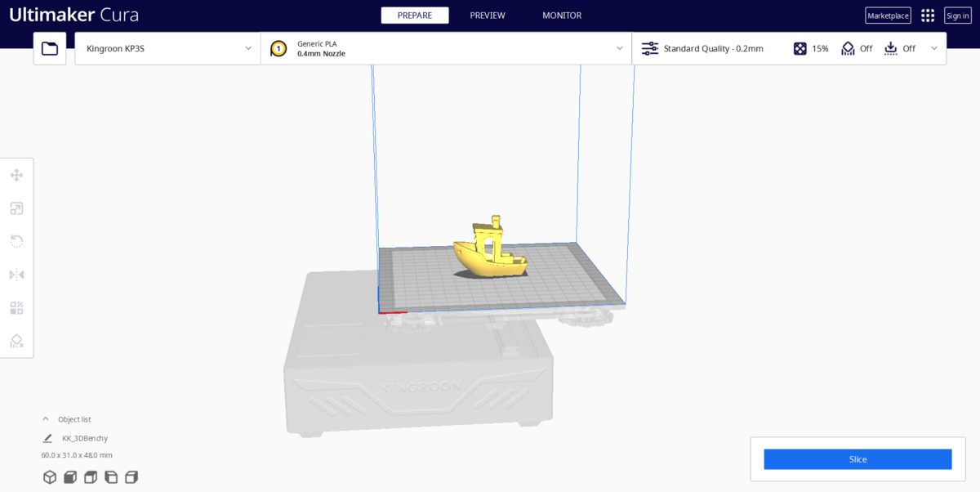This screenshot has height=492, width=980.
Task: Select the Support Blocker tool
Action: coord(16,341)
